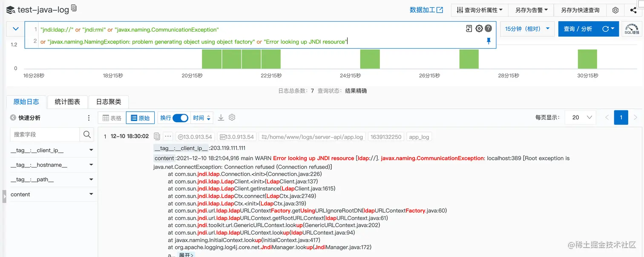Image resolution: width=644 pixels, height=257 pixels.
Task: Open the 查询分析属性 dropdown
Action: pyautogui.click(x=480, y=10)
